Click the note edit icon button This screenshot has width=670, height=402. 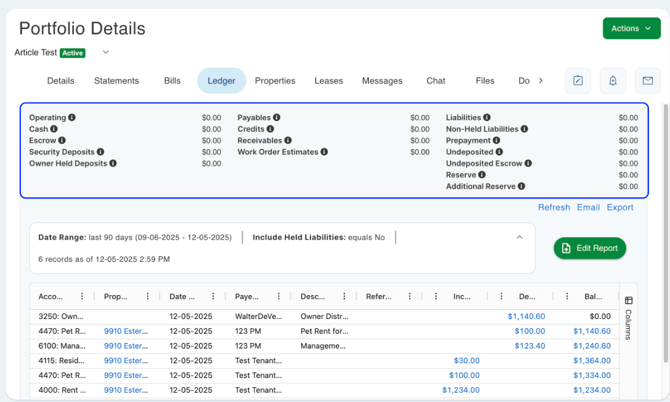click(578, 80)
